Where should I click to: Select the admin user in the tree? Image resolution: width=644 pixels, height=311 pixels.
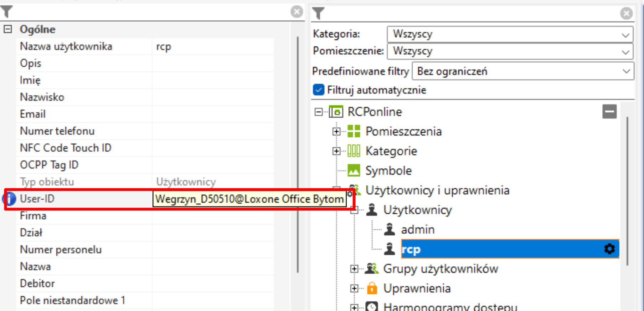click(417, 229)
